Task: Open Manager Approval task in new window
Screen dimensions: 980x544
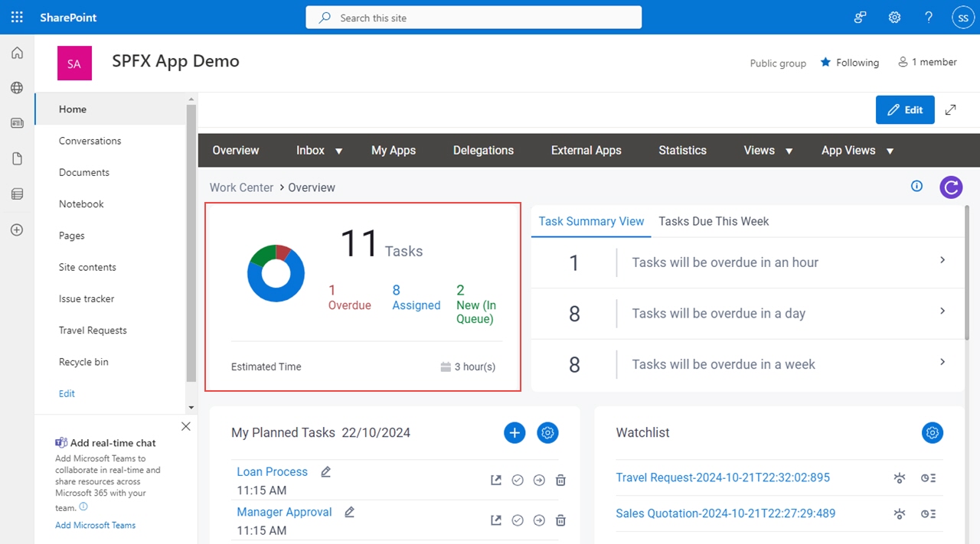Action: [x=496, y=520]
